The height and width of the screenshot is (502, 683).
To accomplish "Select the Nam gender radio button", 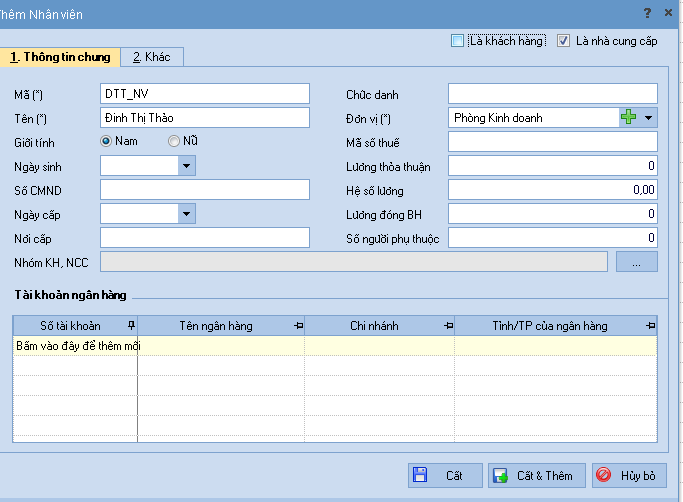I will click(x=106, y=141).
